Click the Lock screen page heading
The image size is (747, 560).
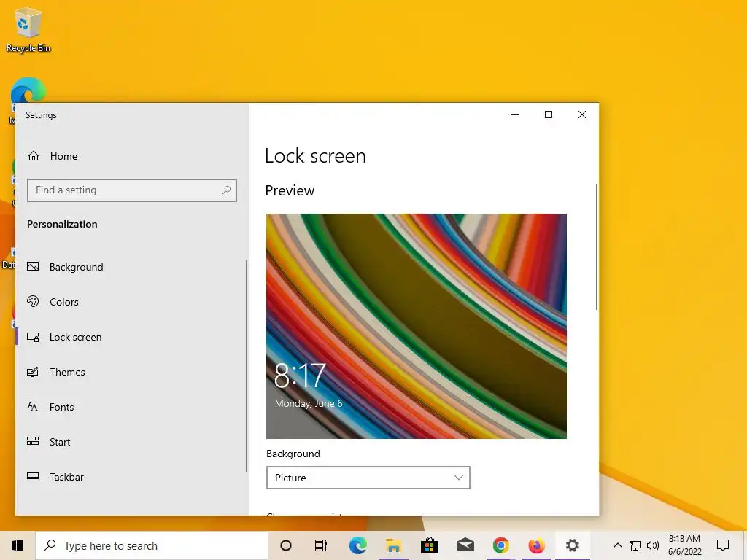(x=315, y=156)
